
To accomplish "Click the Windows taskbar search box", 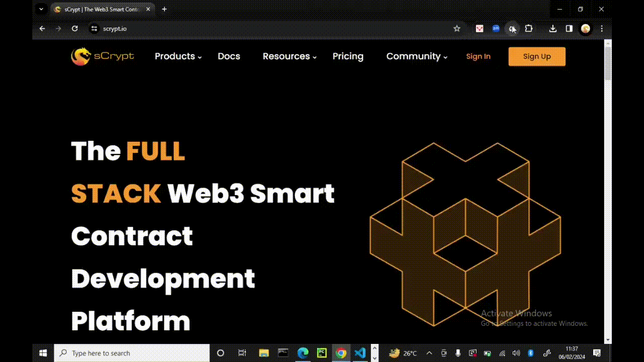I will click(x=132, y=353).
